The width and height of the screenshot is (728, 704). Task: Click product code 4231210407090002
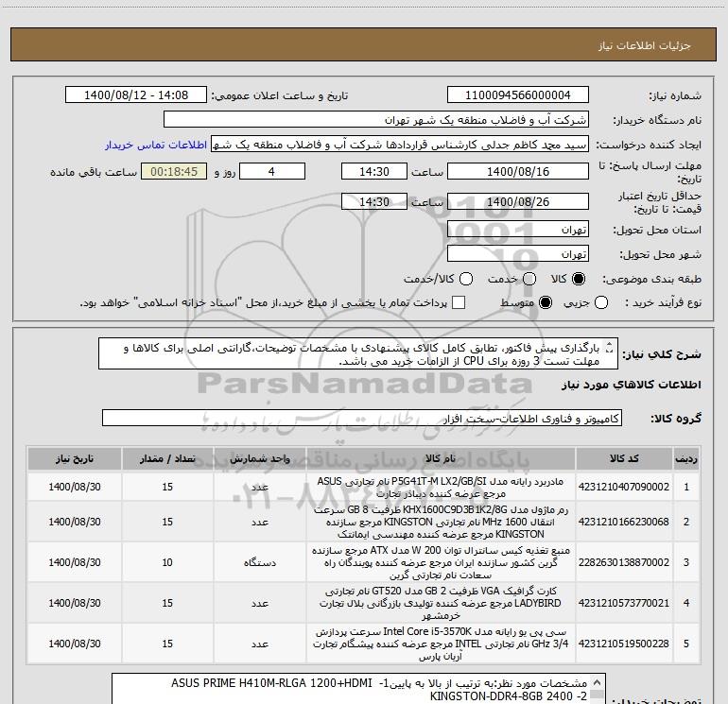point(624,487)
